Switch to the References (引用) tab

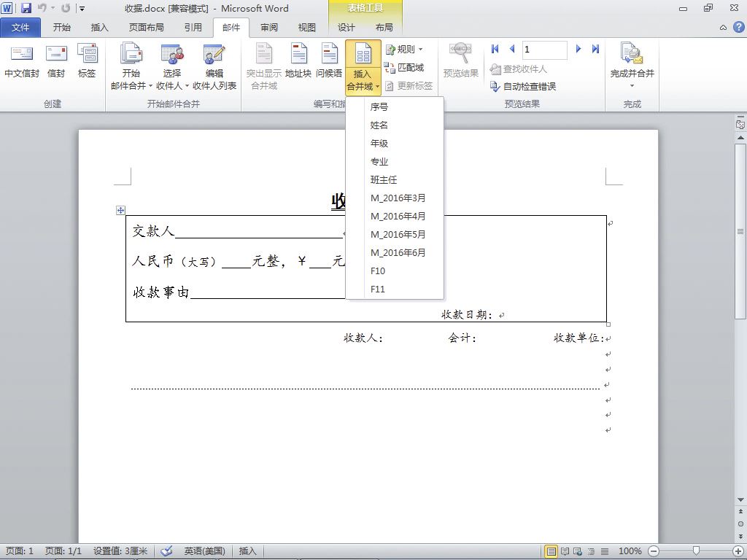point(193,28)
